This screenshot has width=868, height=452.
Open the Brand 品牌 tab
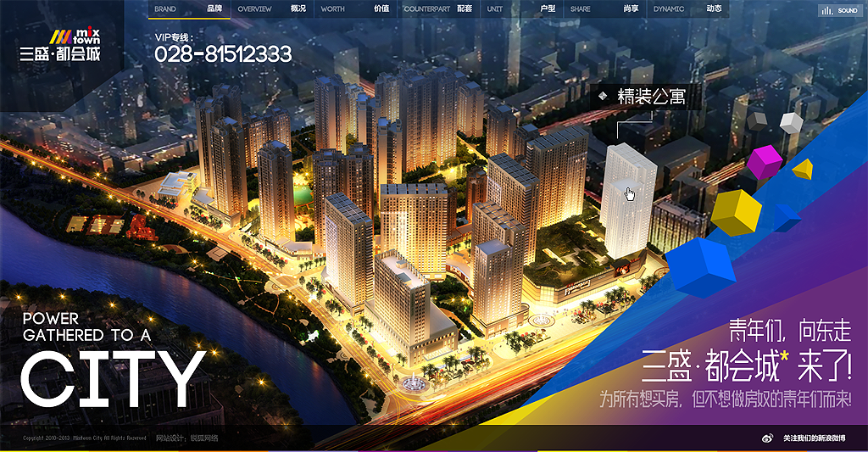(x=188, y=9)
